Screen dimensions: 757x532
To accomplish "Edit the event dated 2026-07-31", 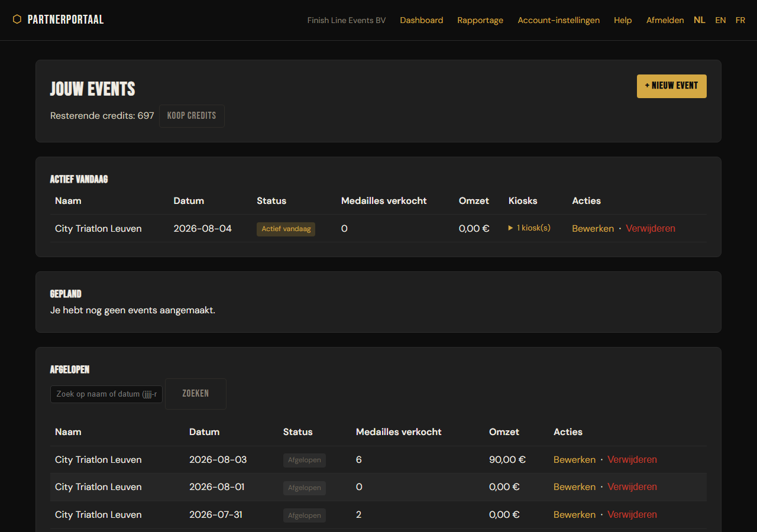I will (574, 515).
